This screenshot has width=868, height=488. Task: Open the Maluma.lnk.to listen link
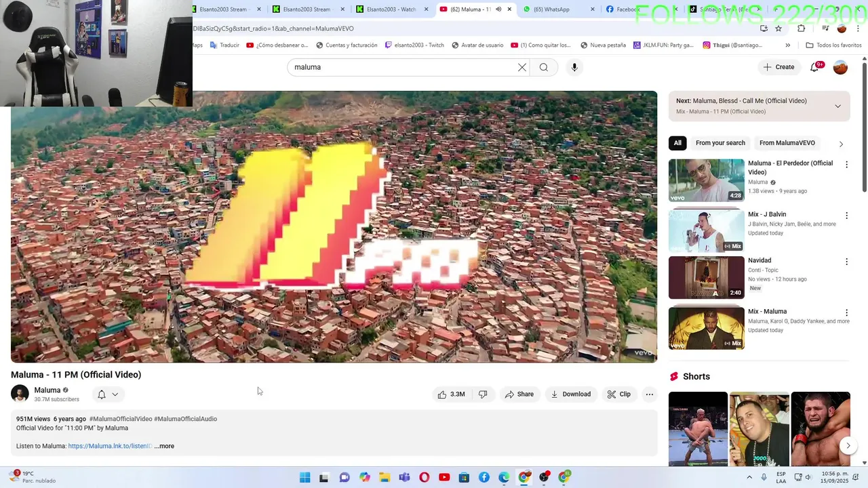click(x=110, y=446)
